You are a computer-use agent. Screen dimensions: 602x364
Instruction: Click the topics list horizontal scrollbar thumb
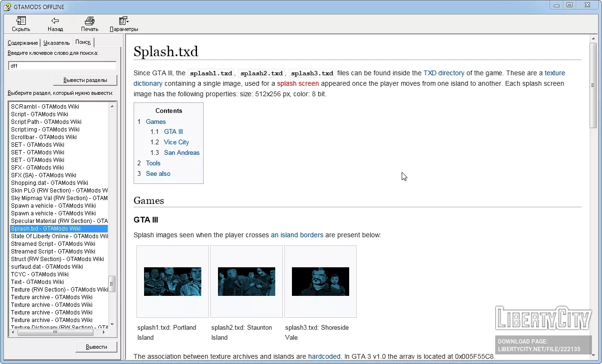pos(55,332)
